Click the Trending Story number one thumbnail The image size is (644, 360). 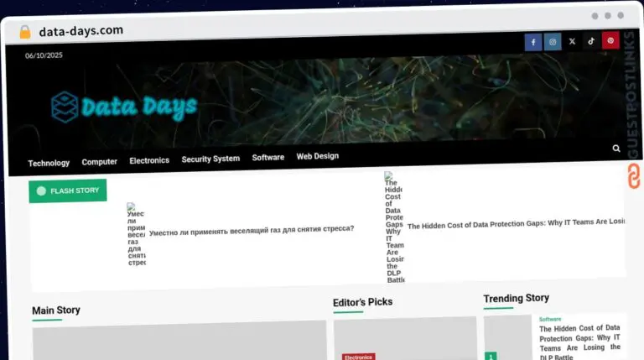pyautogui.click(x=508, y=337)
